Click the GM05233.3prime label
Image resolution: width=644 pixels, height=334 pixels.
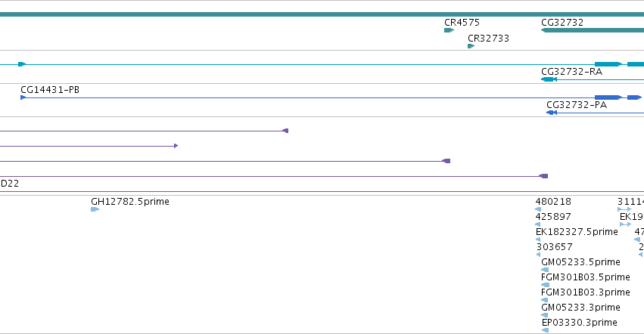click(x=580, y=308)
